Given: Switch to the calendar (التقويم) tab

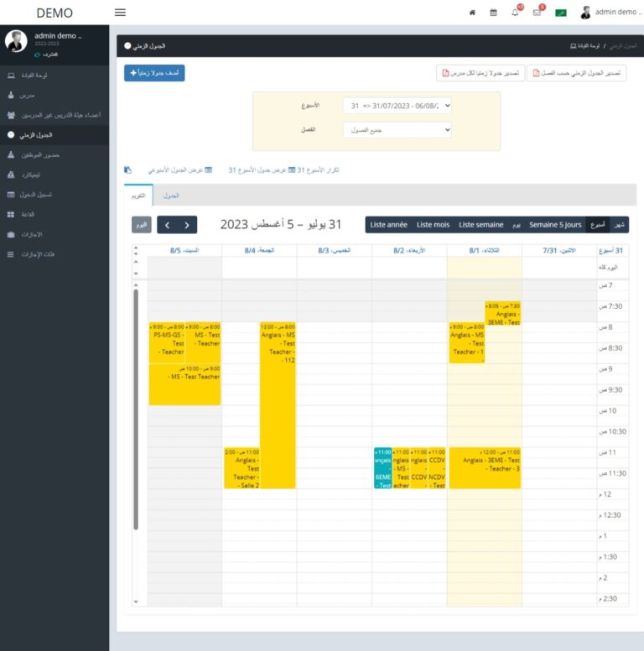Looking at the screenshot, I should 138,195.
